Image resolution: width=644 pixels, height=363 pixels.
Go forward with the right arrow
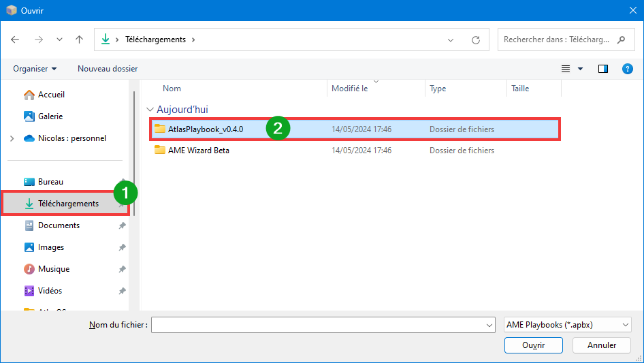tap(39, 40)
